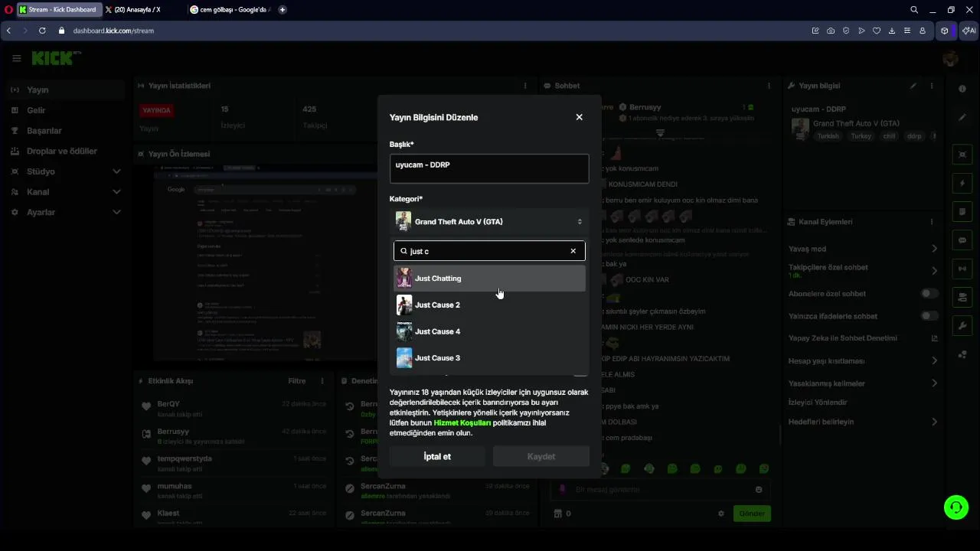980x551 pixels.
Task: Close the Yayın Bilgisini Düzenle dialog
Action: [x=579, y=117]
